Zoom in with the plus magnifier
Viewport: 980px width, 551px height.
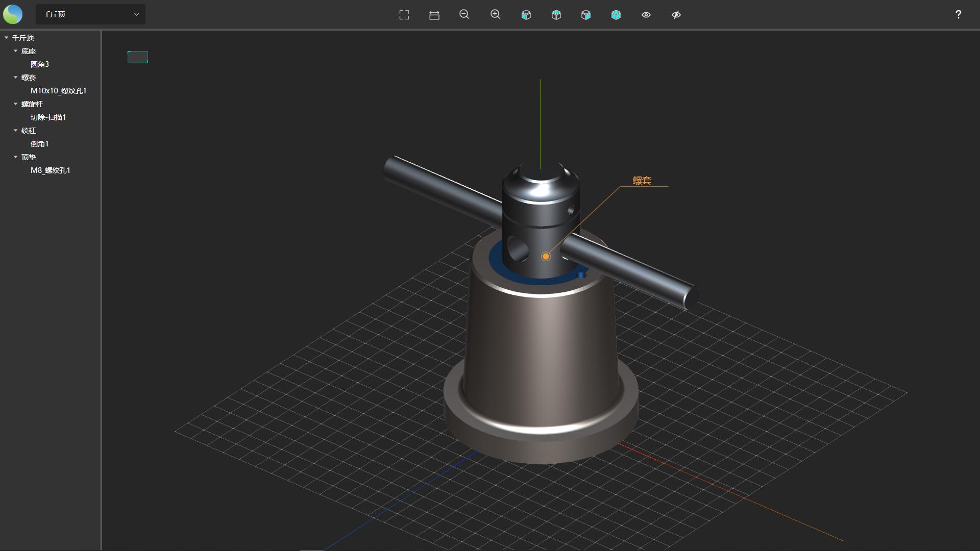point(495,15)
